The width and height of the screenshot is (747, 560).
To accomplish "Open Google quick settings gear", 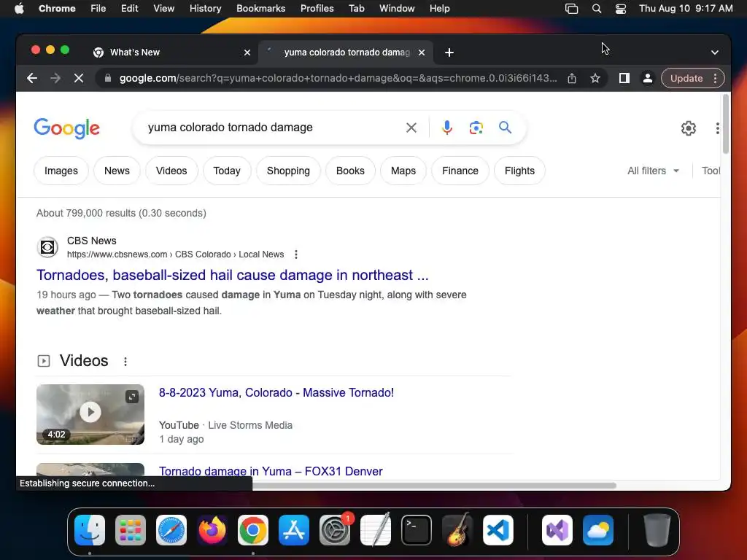I will tap(689, 128).
